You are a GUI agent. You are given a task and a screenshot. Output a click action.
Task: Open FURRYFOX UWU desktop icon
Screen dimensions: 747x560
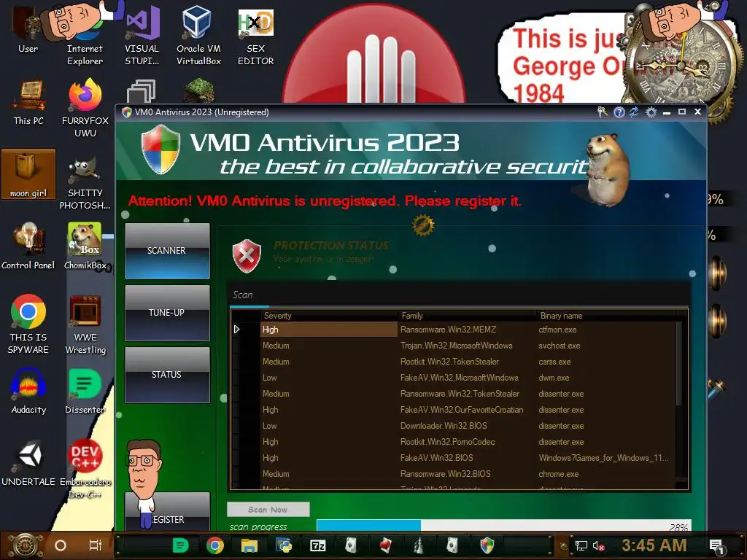click(85, 108)
